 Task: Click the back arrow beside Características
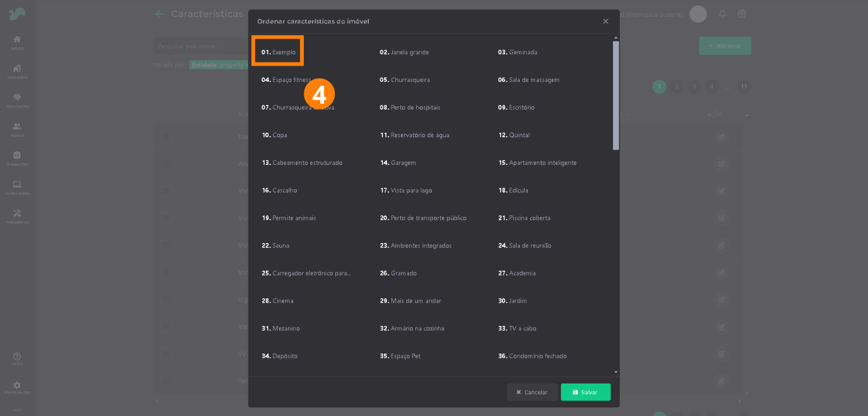coord(159,14)
